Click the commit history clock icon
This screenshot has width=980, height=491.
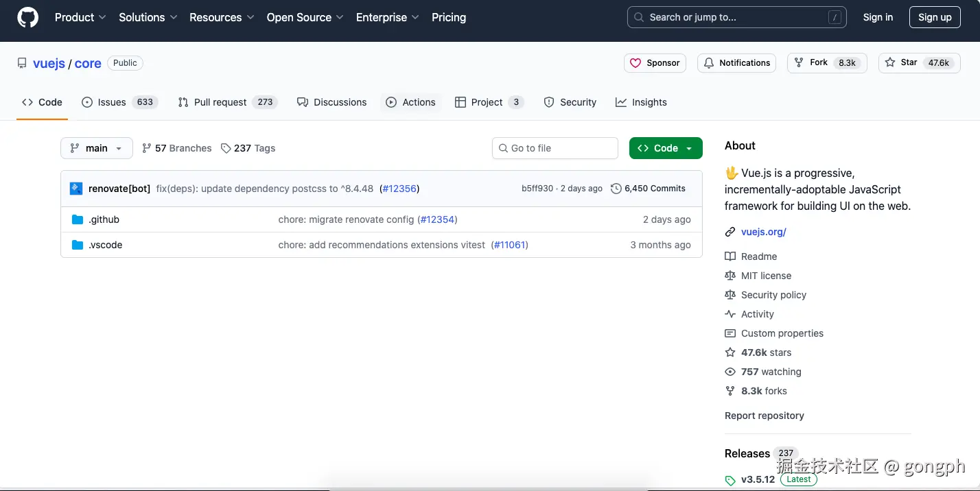616,189
